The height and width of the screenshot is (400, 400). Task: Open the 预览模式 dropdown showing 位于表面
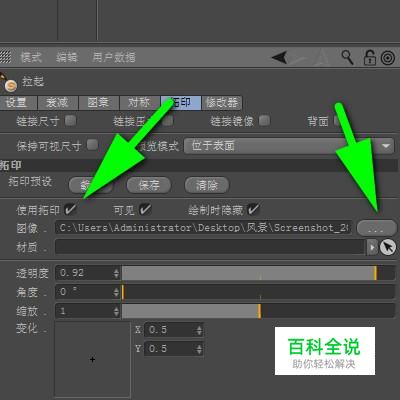point(289,146)
